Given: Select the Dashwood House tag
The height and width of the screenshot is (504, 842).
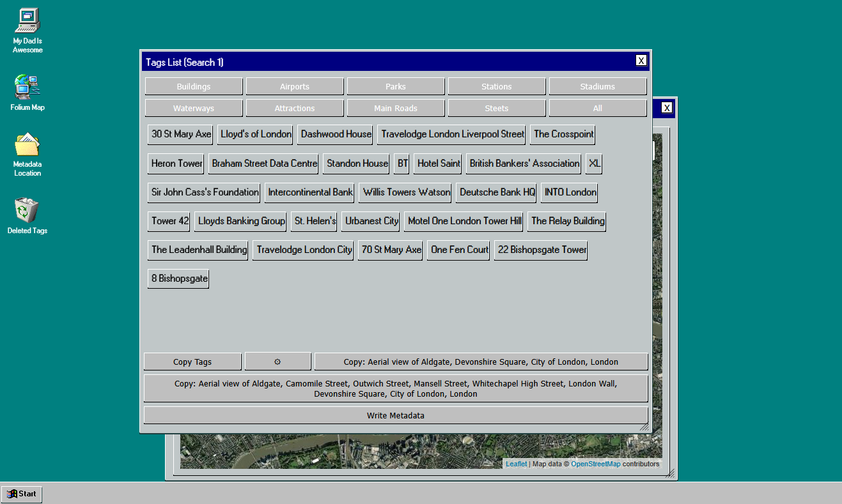Looking at the screenshot, I should click(x=336, y=134).
